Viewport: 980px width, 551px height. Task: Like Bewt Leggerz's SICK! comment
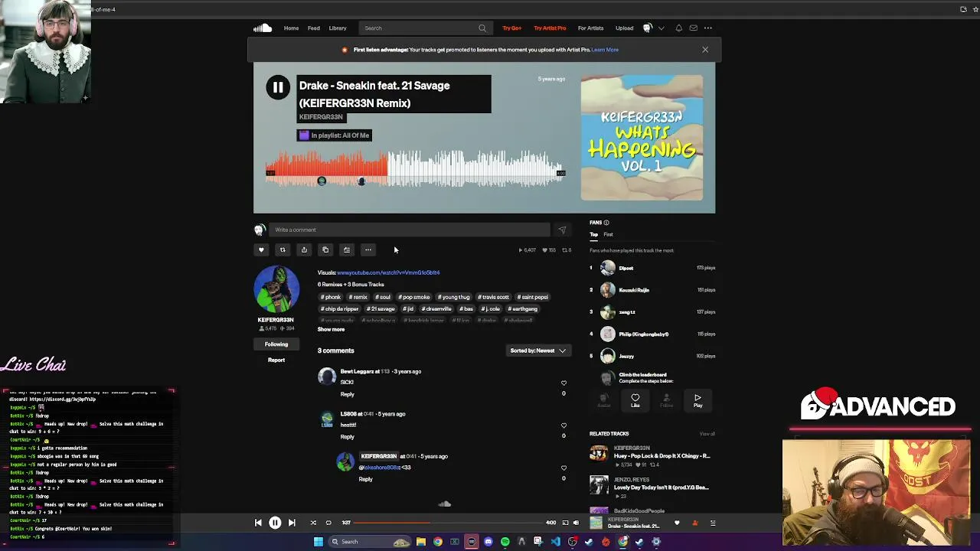click(x=564, y=383)
